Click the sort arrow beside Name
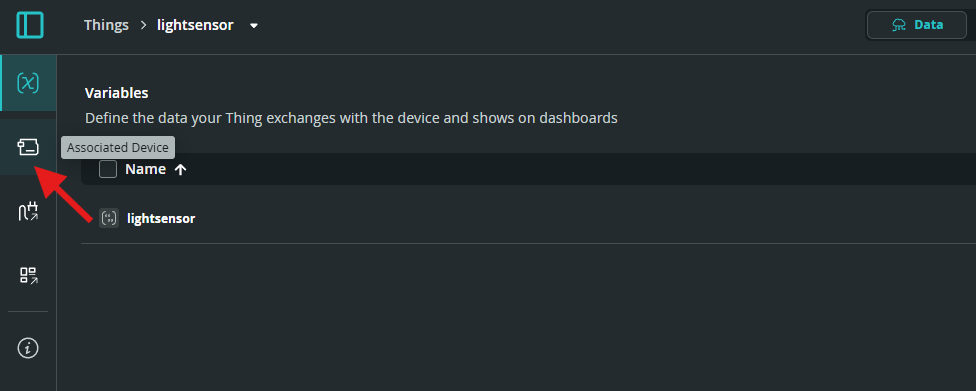976x391 pixels. click(x=181, y=169)
